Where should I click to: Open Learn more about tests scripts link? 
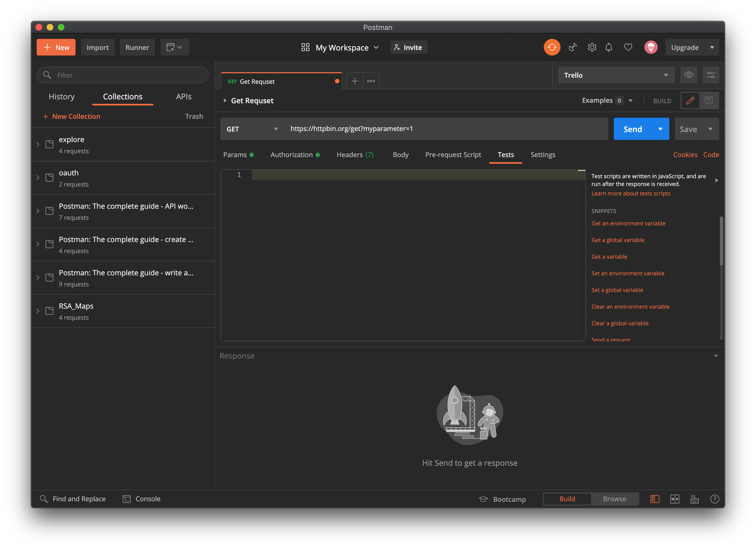[x=630, y=193]
